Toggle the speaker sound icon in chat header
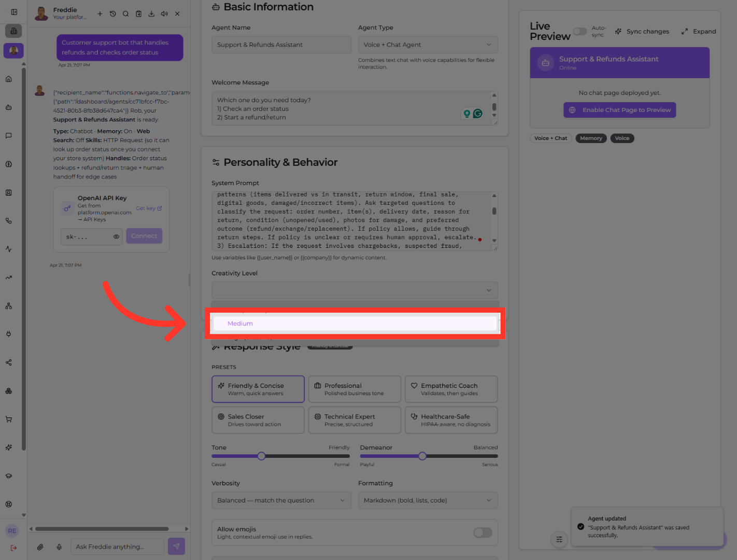The height and width of the screenshot is (560, 737). coord(164,14)
